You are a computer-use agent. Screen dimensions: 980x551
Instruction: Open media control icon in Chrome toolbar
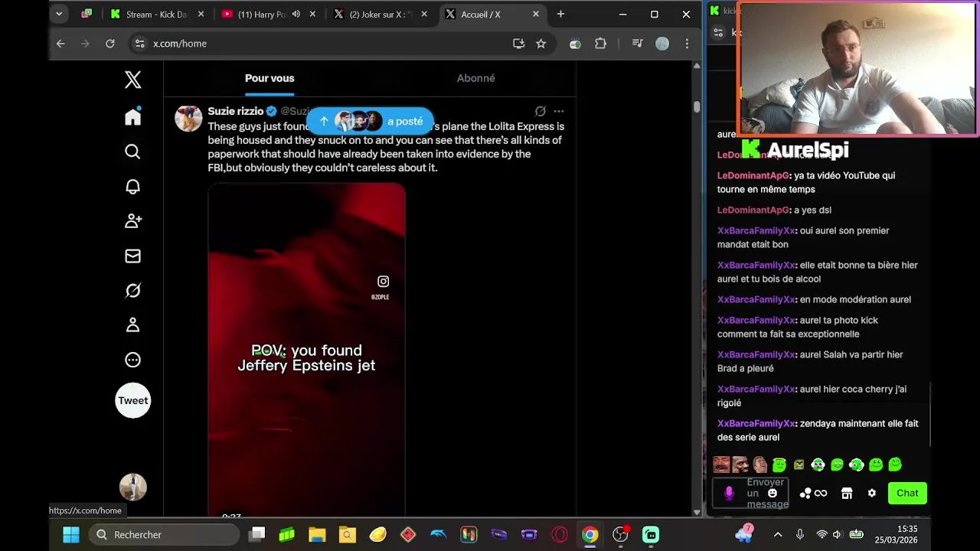click(x=637, y=44)
